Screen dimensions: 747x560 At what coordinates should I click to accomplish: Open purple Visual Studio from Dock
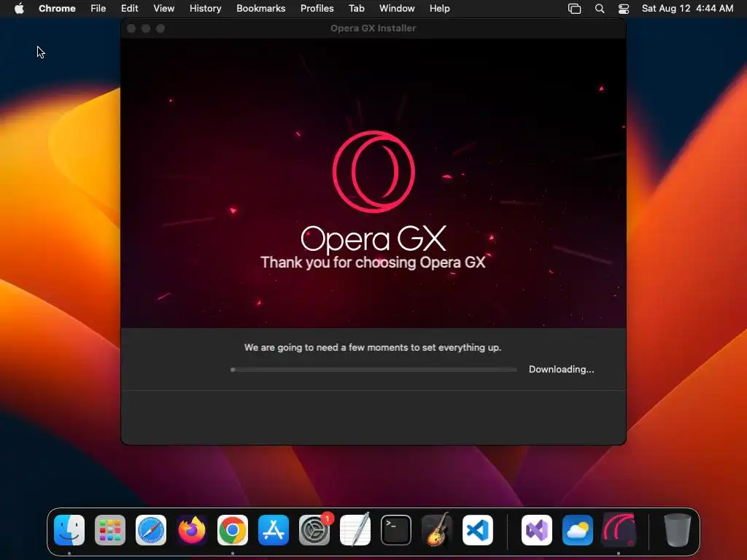pos(537,530)
